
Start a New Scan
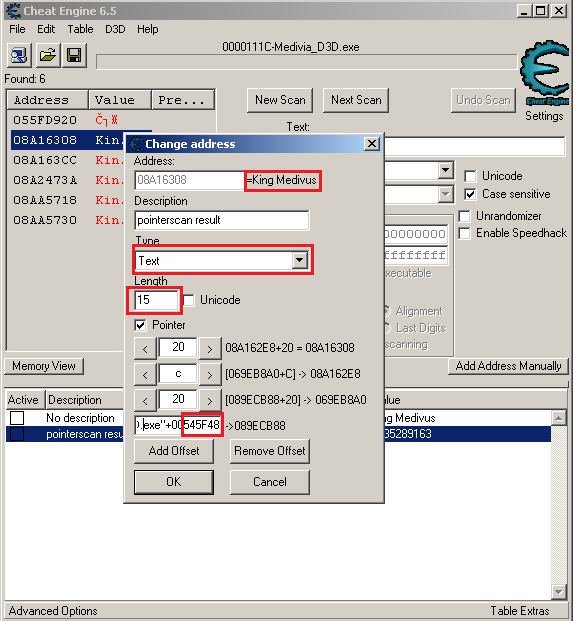(x=280, y=100)
